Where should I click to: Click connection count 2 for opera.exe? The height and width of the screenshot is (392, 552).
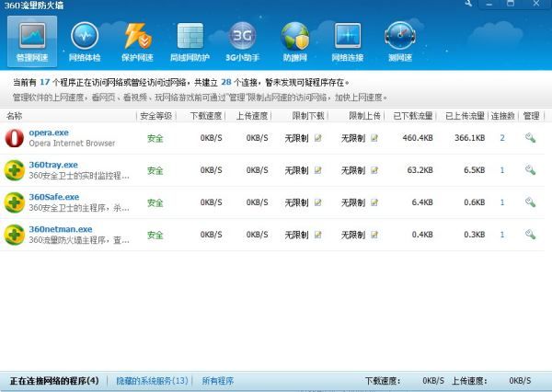coord(502,138)
